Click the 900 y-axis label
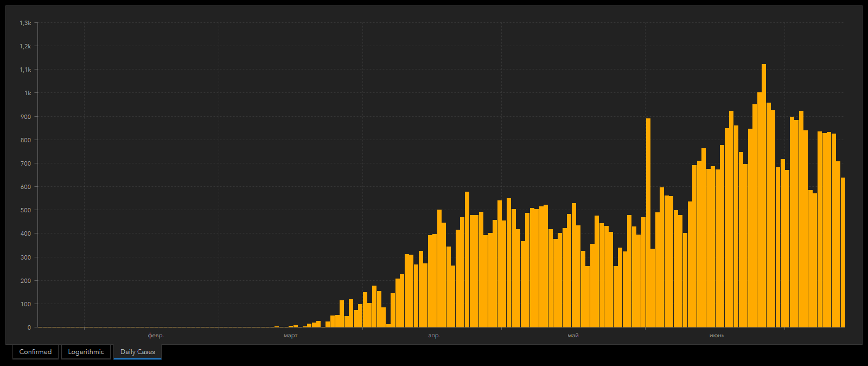868x366 pixels. click(x=25, y=117)
